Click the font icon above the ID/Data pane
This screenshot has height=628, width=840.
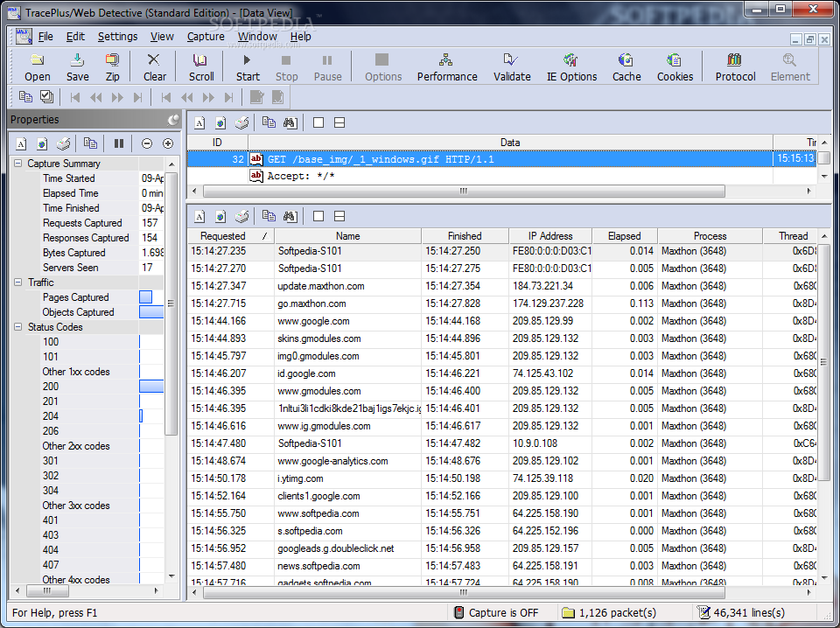(199, 123)
